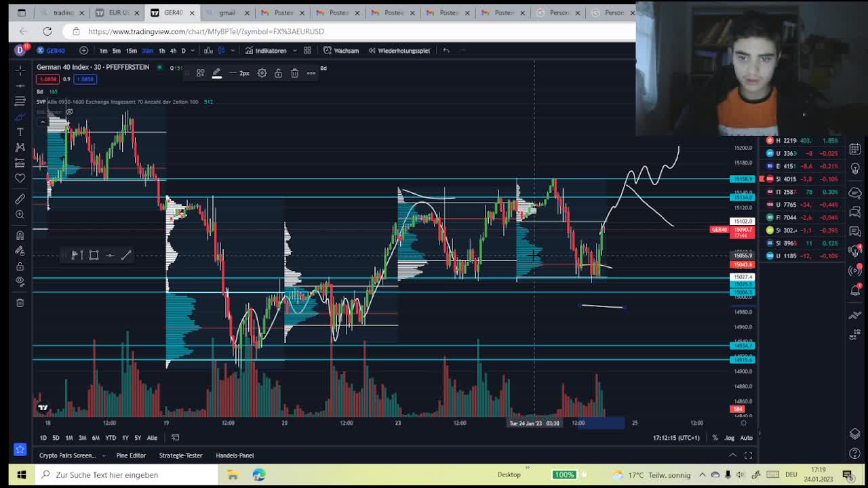Click the add symbol plus icon
The image size is (868, 488).
(x=83, y=50)
